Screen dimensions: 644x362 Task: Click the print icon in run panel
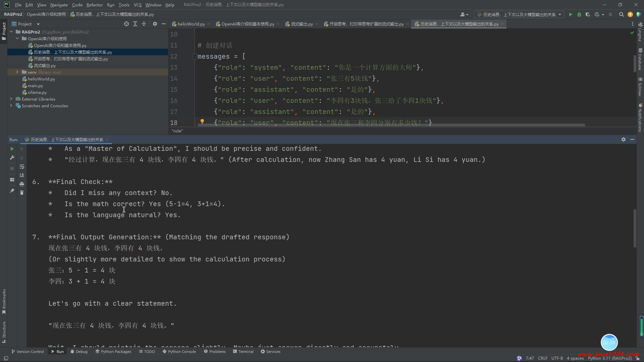point(22,184)
